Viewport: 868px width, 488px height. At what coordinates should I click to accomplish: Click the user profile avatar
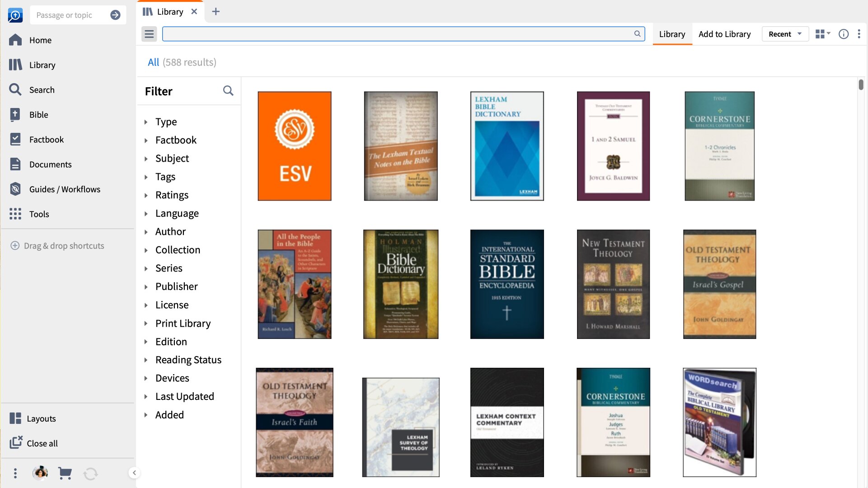pyautogui.click(x=40, y=473)
